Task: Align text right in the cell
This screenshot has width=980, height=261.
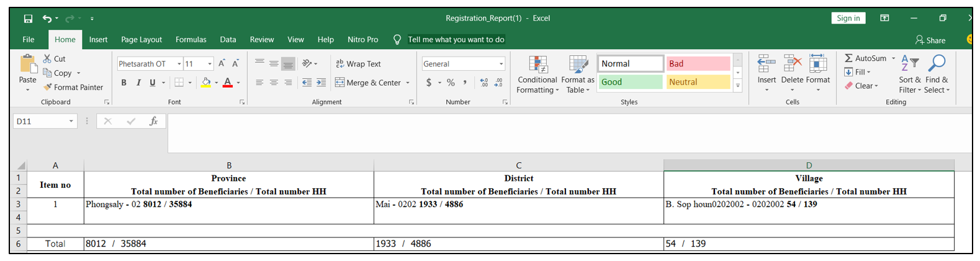Action: pyautogui.click(x=288, y=83)
